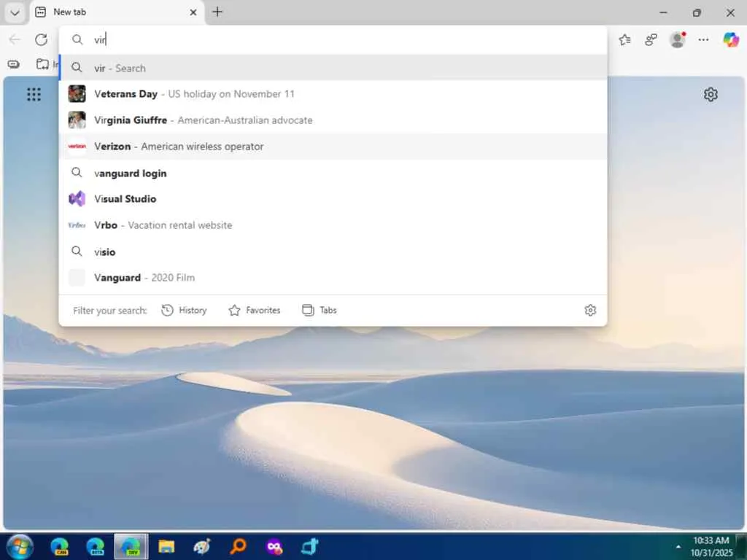Select the Visual Studio suggestion

click(333, 198)
